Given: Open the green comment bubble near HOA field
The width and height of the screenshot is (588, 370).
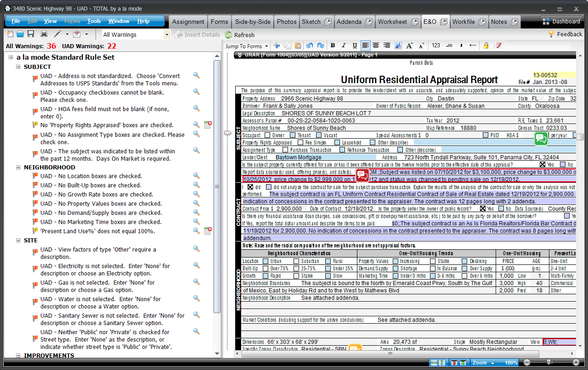Looking at the screenshot, I should (x=541, y=138).
